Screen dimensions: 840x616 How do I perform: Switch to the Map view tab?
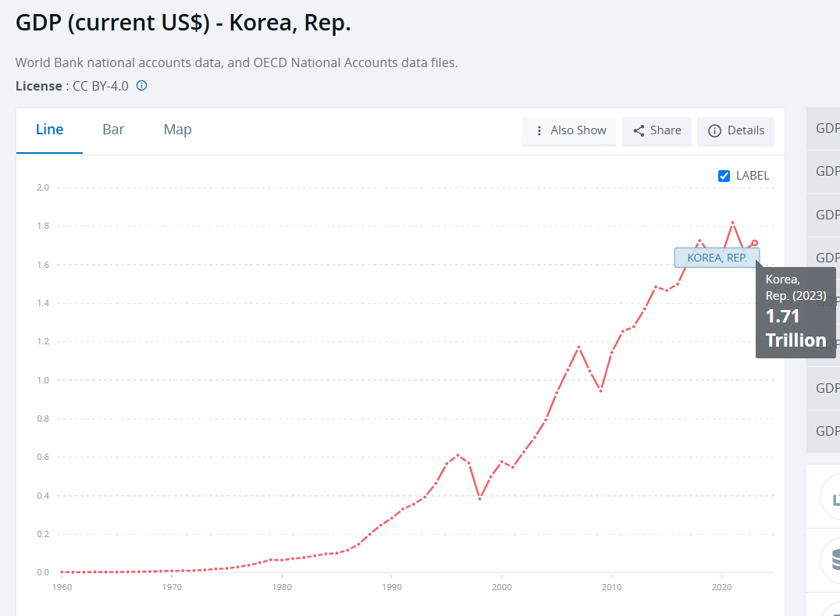[177, 130]
